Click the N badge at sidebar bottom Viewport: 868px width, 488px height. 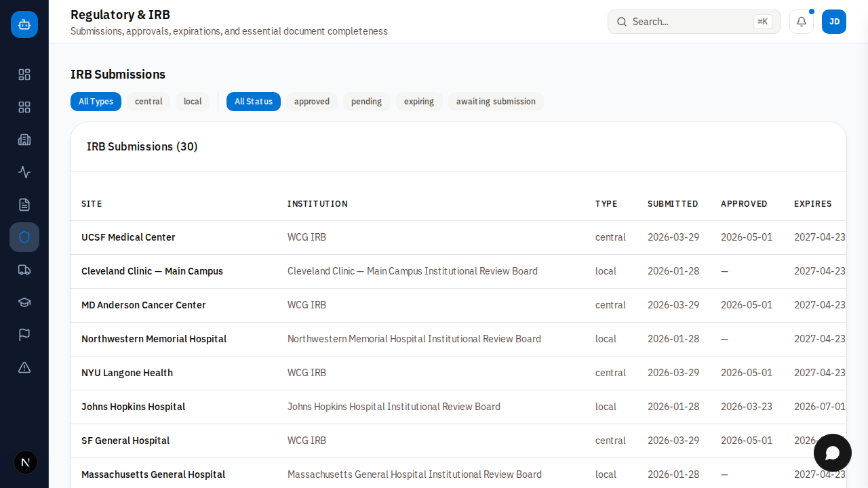coord(26,462)
